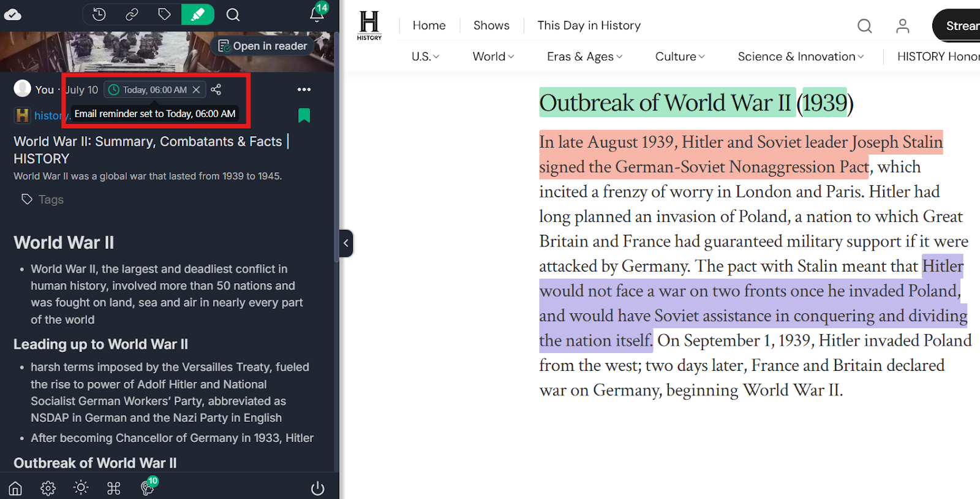Open the three-dot more options menu
980x499 pixels.
304,90
